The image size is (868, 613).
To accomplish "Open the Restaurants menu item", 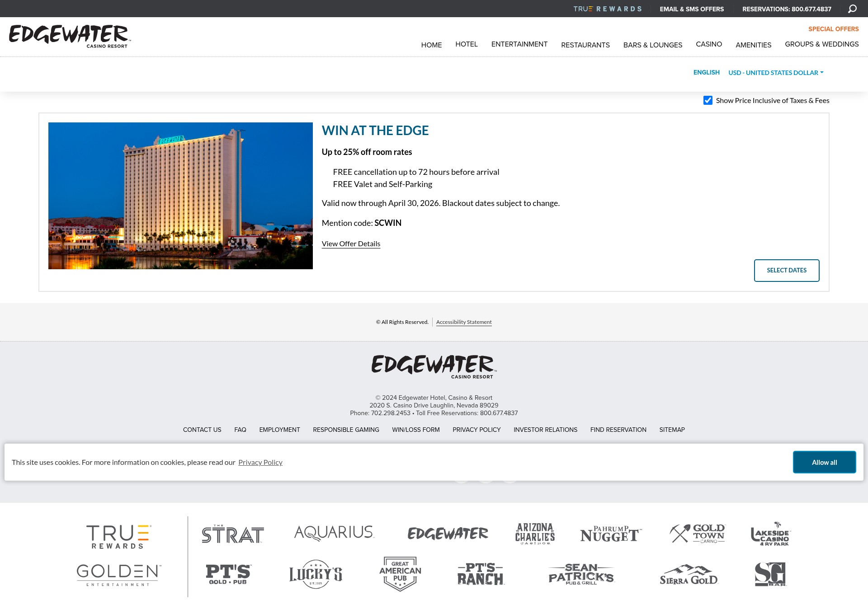I will pyautogui.click(x=585, y=45).
